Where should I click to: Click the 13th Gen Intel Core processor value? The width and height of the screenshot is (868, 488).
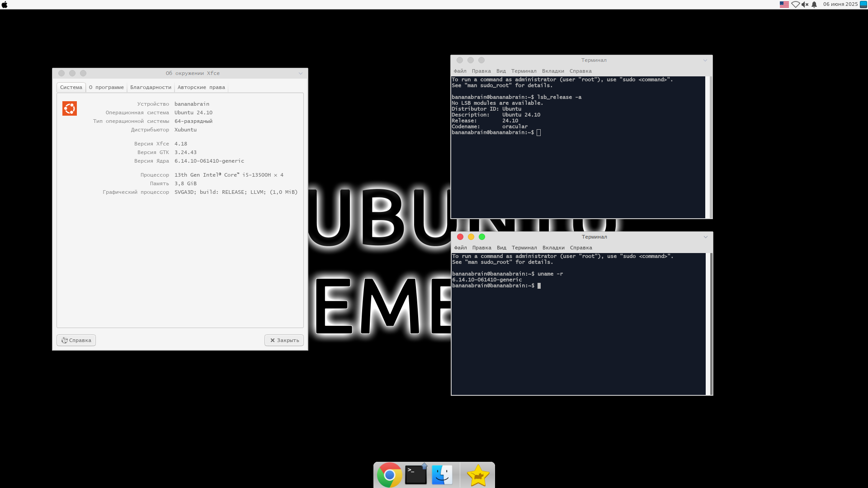coord(229,175)
